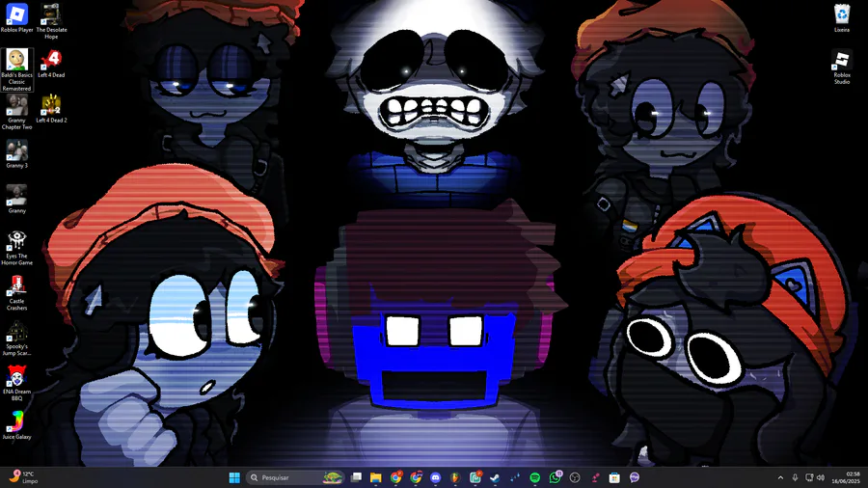Screen dimensions: 868x488
Task: Select Spooky's Jump Scare shortcut
Action: (16, 339)
